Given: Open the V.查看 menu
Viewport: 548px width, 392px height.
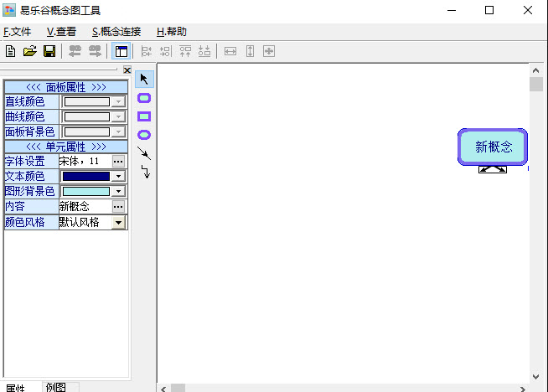Looking at the screenshot, I should click(x=61, y=32).
